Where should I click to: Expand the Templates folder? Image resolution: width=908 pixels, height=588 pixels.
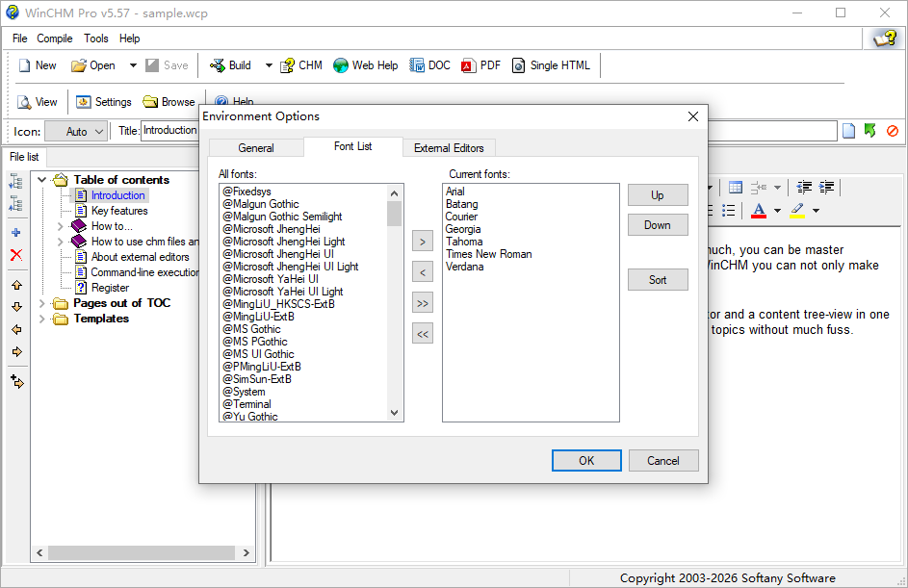tap(41, 319)
